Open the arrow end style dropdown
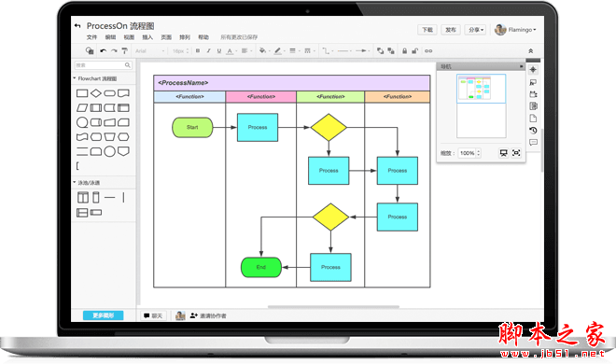Screen dimensions: 616x364 (x=363, y=50)
